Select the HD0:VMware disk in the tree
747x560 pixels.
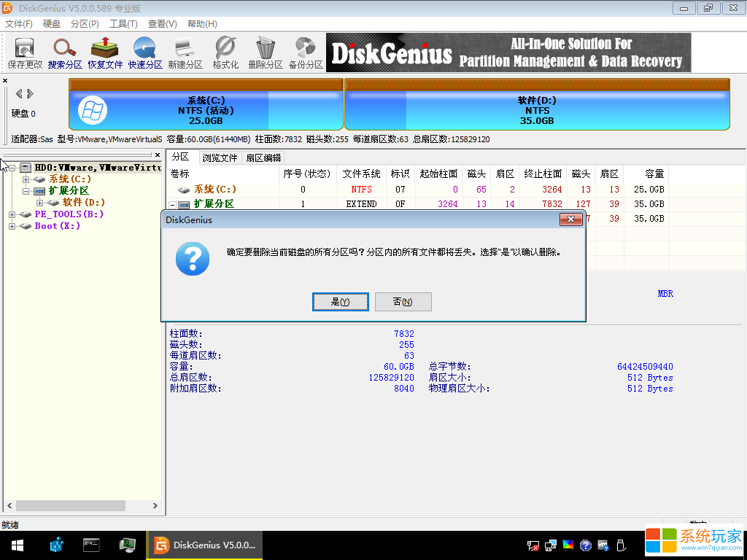tap(98, 168)
